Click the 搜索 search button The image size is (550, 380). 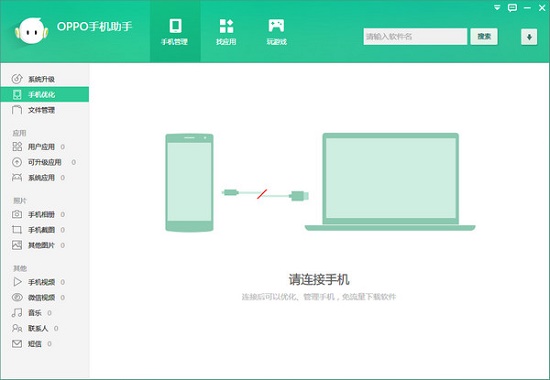(x=484, y=36)
